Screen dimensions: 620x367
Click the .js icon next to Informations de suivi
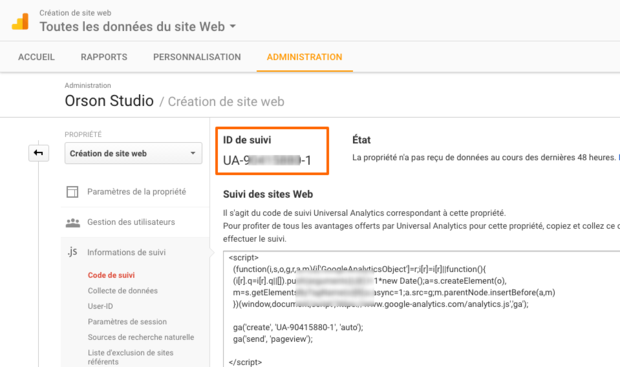click(x=72, y=252)
